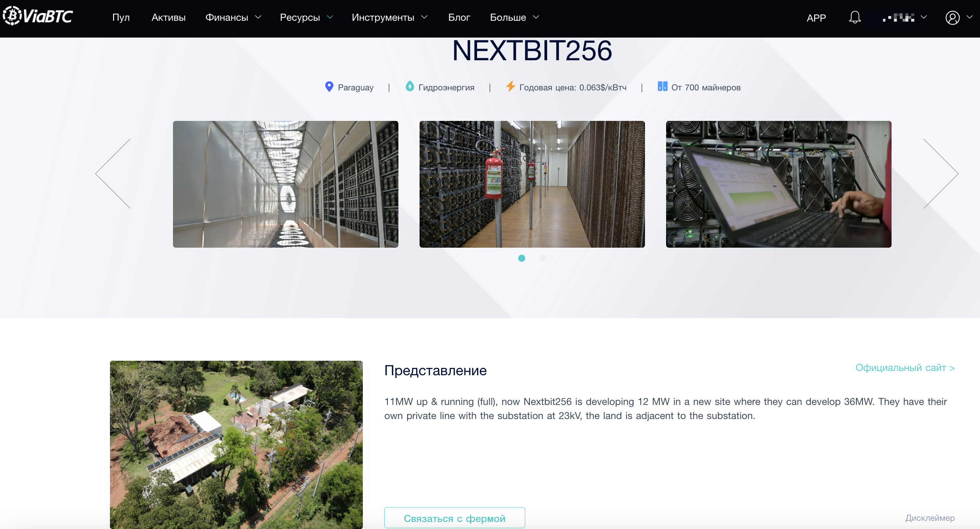Click the Гидроэнергия label
The height and width of the screenshot is (529, 980).
coord(446,88)
